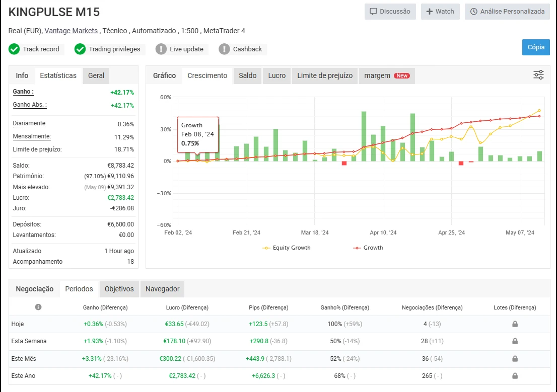
Task: Select the Limite de prejuízo chart tab
Action: point(325,75)
